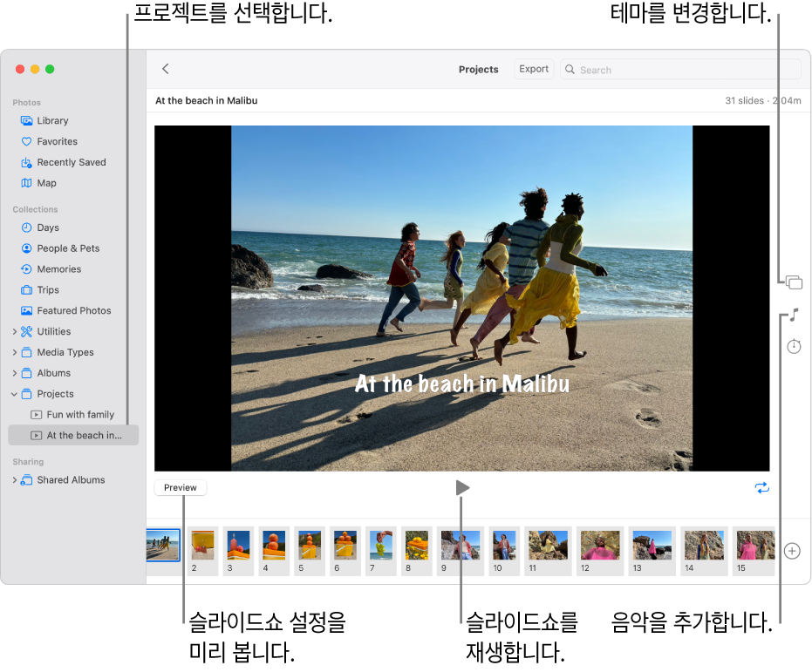This screenshot has width=812, height=672.
Task: Open Featured Photos collection
Action: coord(72,310)
